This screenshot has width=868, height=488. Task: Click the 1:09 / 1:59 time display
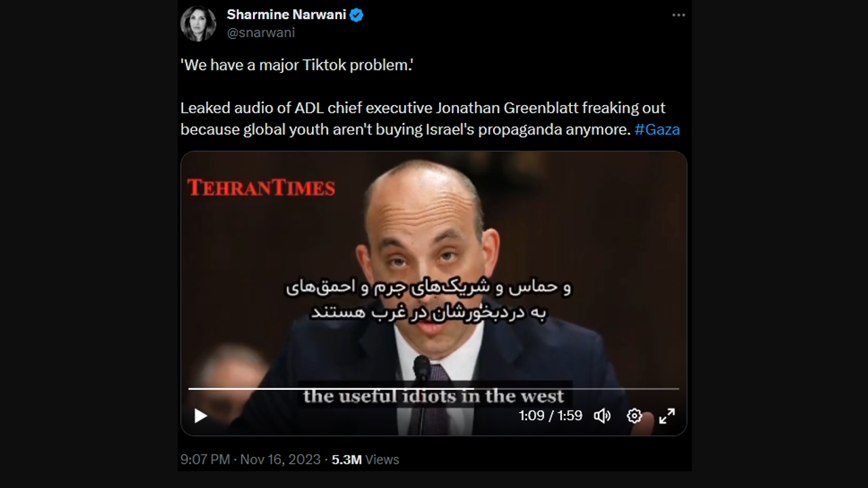point(551,415)
